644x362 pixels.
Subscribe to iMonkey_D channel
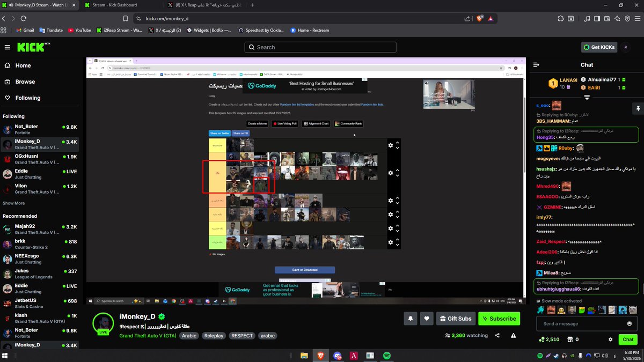point(499,319)
